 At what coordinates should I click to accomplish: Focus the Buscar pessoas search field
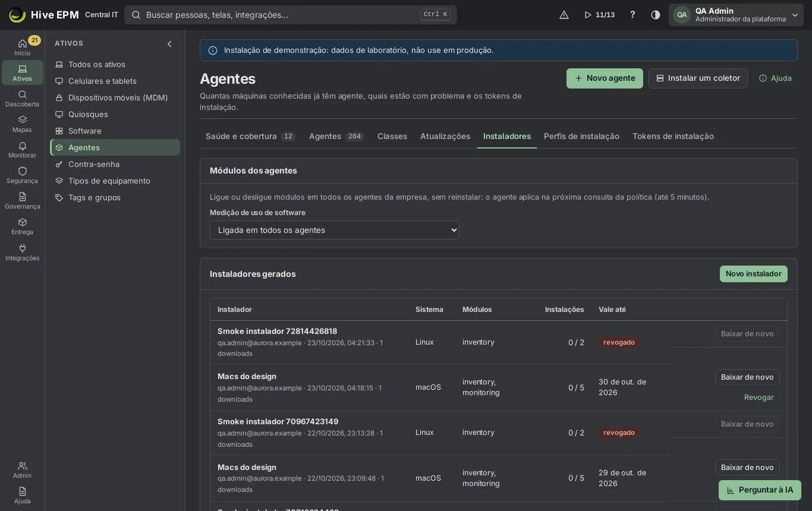pos(291,15)
